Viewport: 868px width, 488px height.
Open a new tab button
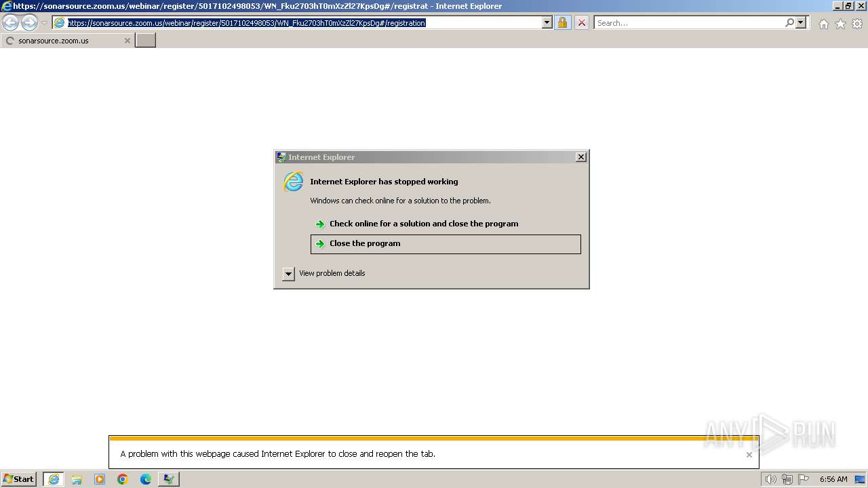pos(145,41)
